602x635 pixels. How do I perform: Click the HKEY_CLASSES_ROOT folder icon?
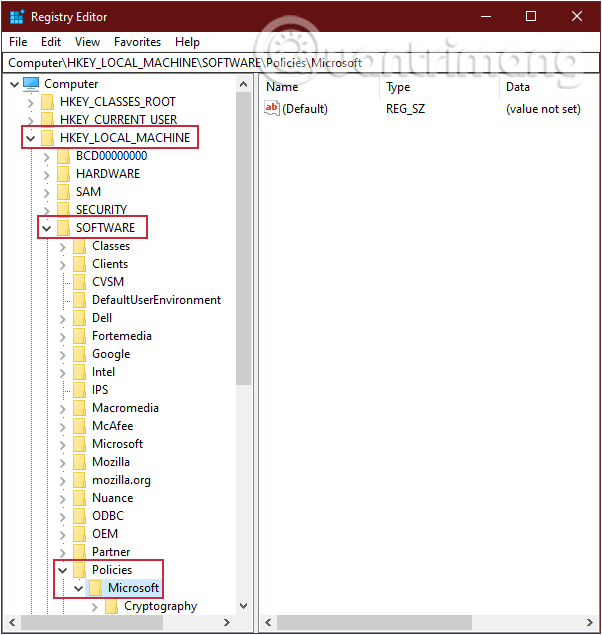tap(48, 102)
